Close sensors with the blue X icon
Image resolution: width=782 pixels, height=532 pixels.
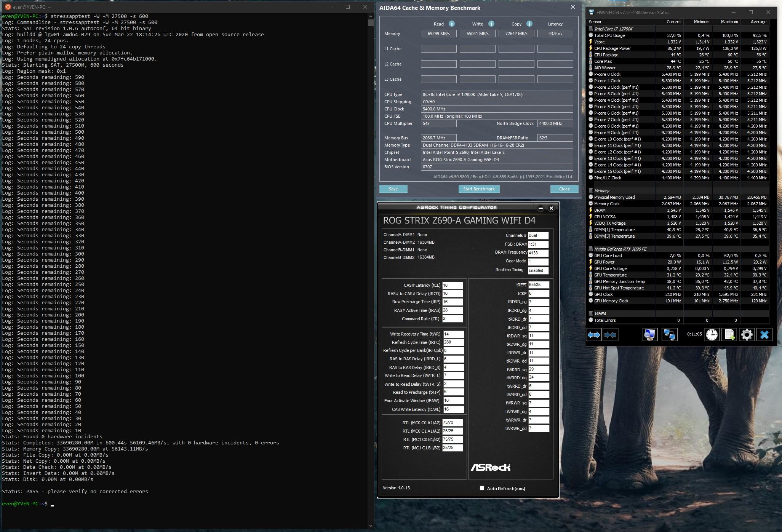(764, 335)
